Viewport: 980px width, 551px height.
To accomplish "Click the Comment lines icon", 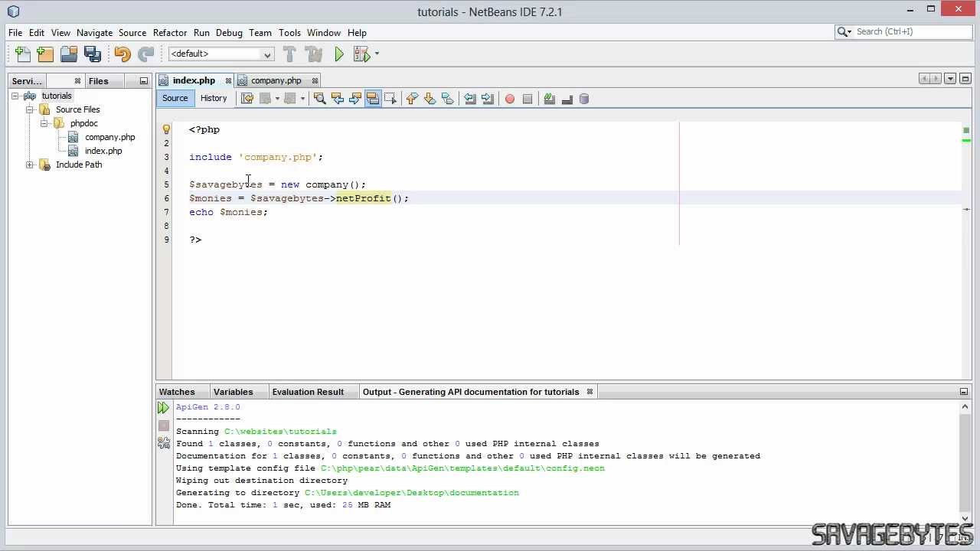I will click(x=549, y=99).
